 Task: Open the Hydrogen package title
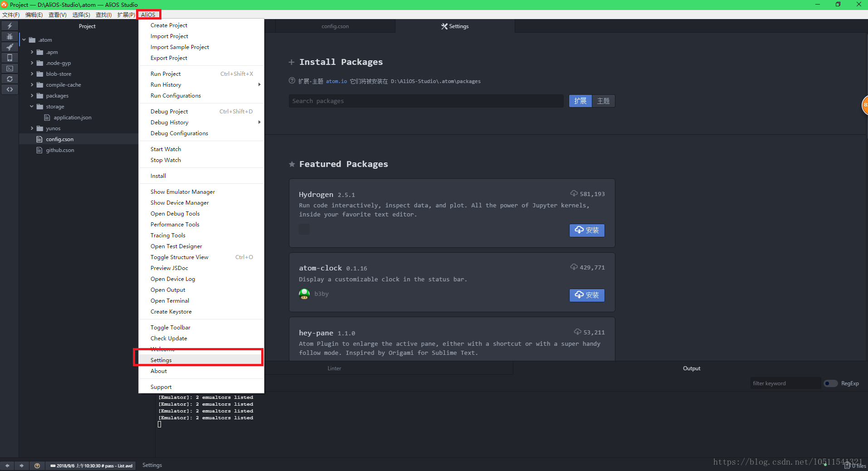(x=316, y=194)
